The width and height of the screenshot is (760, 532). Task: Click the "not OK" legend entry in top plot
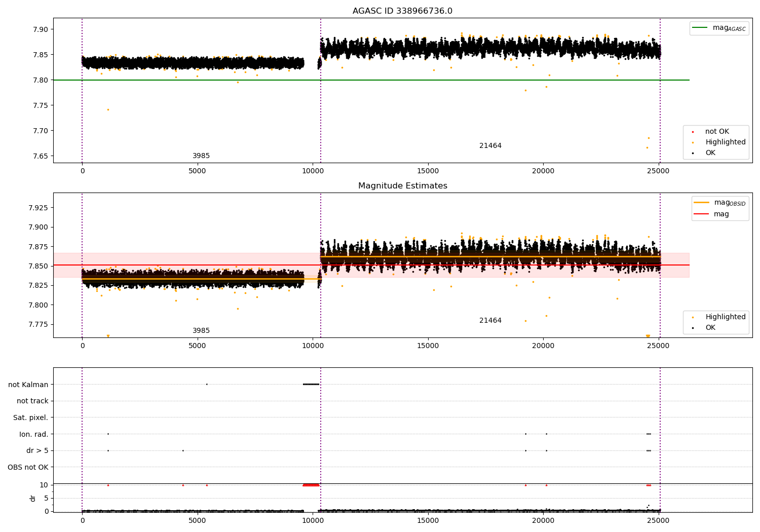click(711, 132)
